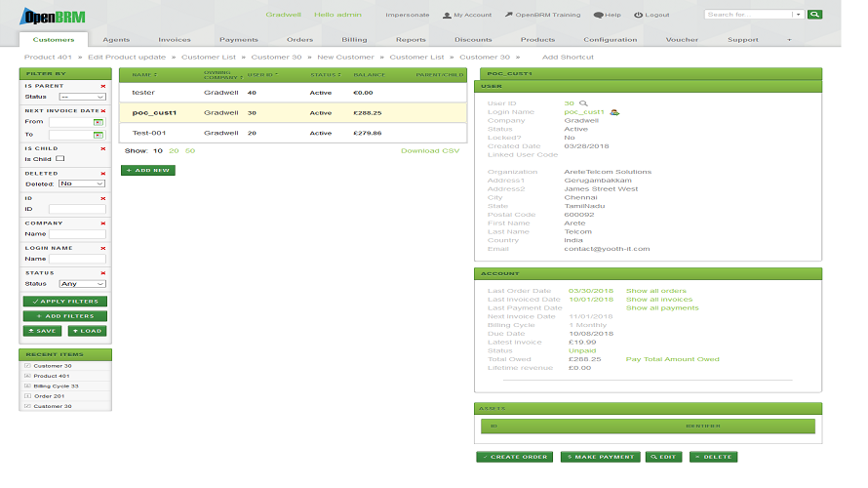Screen dimensions: 868x488
Task: Click magnifier icon beside User ID 30
Action: 583,103
